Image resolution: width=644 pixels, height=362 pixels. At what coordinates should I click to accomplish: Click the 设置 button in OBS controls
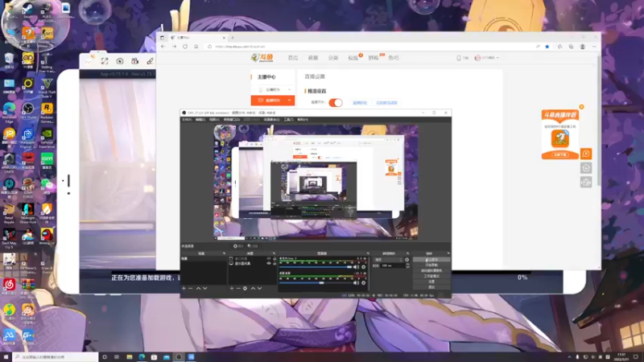431,282
